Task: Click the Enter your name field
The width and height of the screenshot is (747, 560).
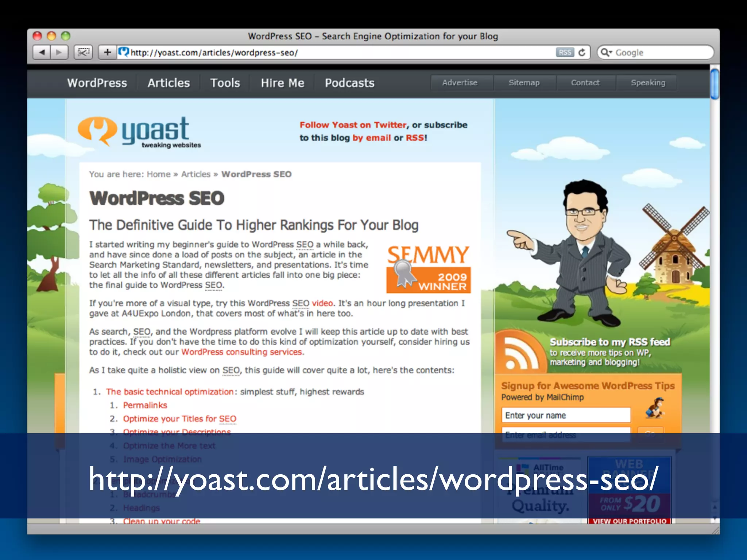Action: pos(566,415)
